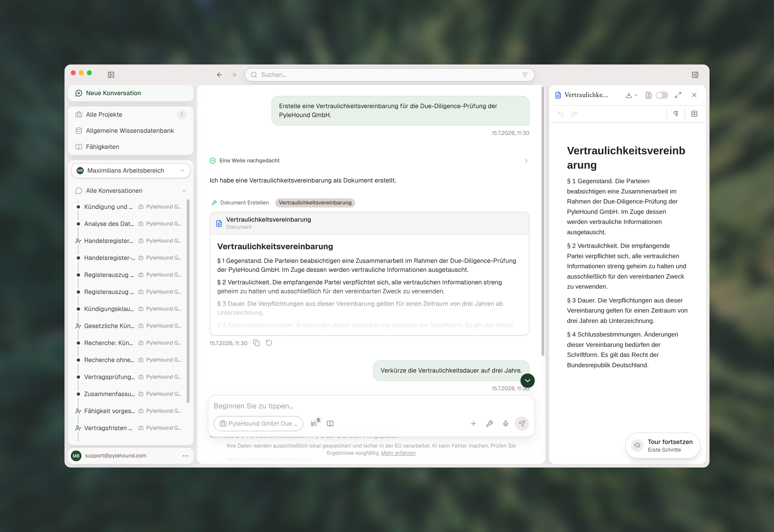Send the message
The image size is (774, 532).
(522, 424)
